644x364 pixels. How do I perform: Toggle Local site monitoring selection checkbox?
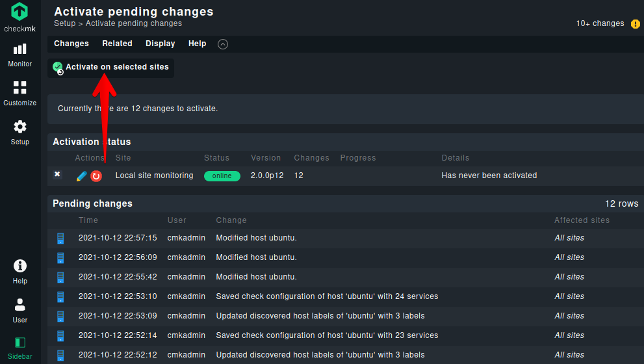click(x=57, y=174)
